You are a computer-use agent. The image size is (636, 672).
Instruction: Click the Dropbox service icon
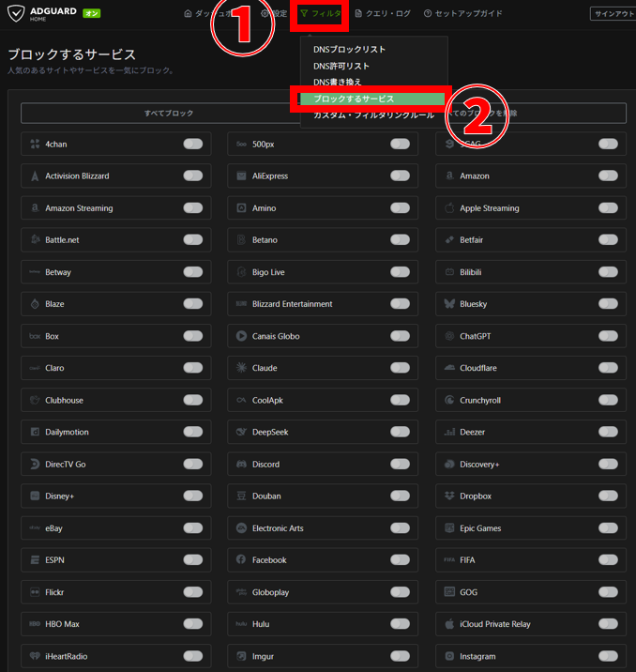(x=449, y=496)
